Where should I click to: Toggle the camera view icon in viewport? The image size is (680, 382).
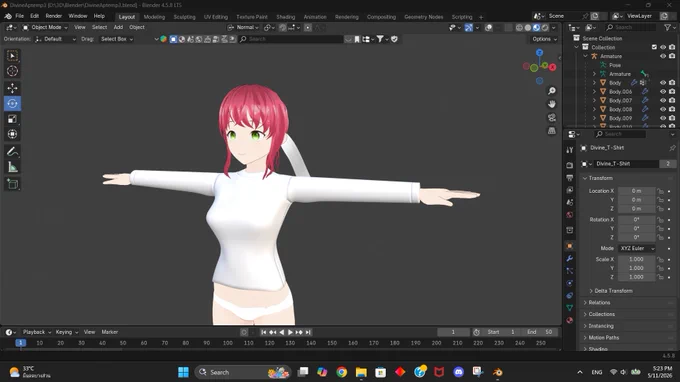pos(552,118)
